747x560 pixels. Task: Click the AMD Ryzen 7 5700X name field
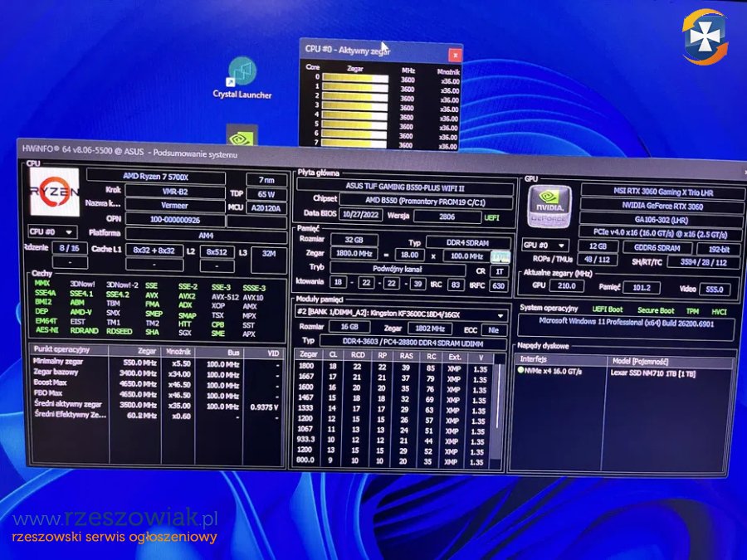pyautogui.click(x=156, y=178)
